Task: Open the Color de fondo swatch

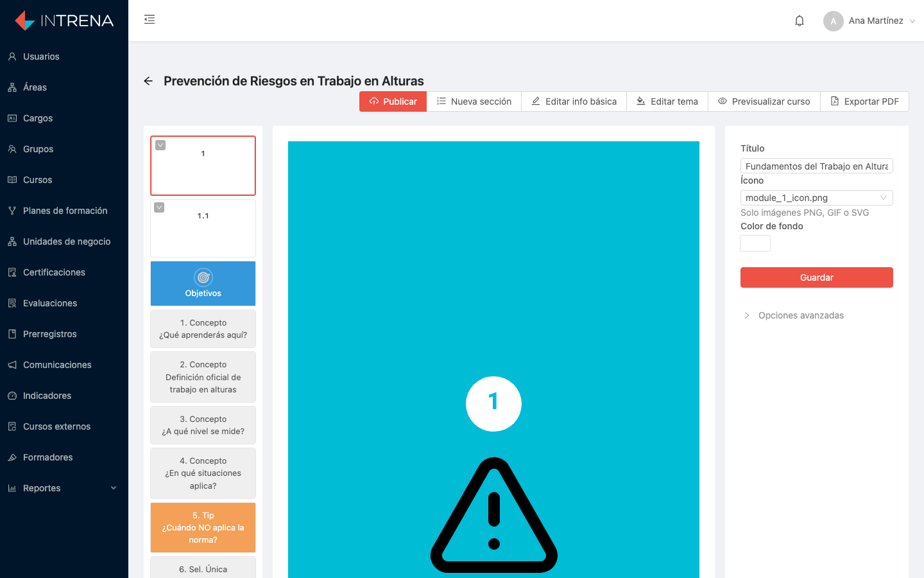Action: pos(755,243)
